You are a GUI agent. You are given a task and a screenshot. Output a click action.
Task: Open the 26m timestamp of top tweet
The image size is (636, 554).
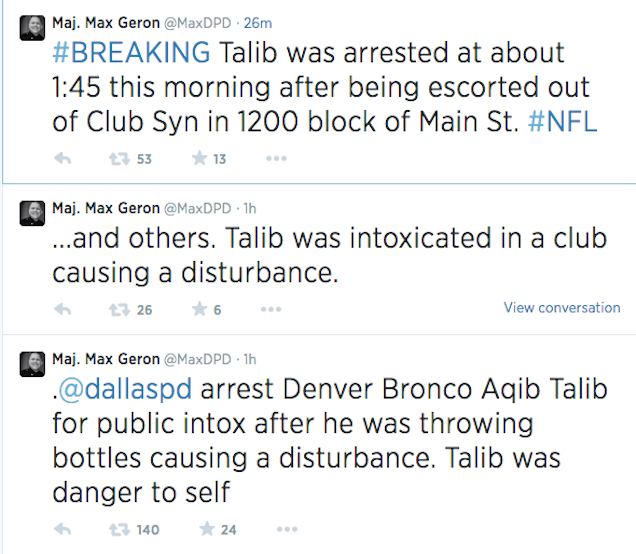point(258,23)
